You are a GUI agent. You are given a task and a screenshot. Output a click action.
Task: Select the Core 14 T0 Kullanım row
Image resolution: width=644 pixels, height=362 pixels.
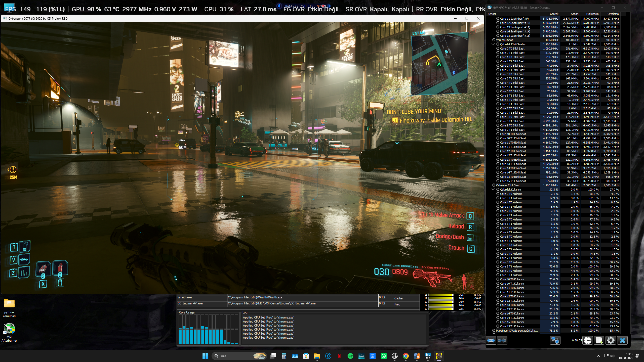pos(553,313)
